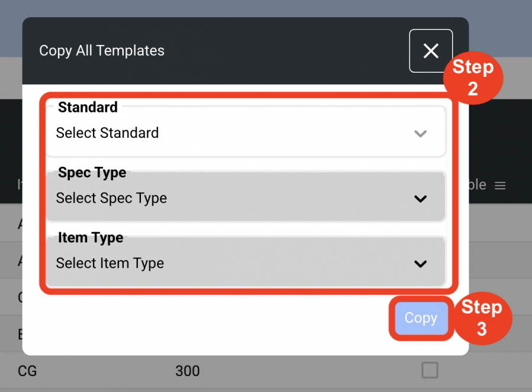
Task: Click the Item Type field label
Action: click(91, 238)
